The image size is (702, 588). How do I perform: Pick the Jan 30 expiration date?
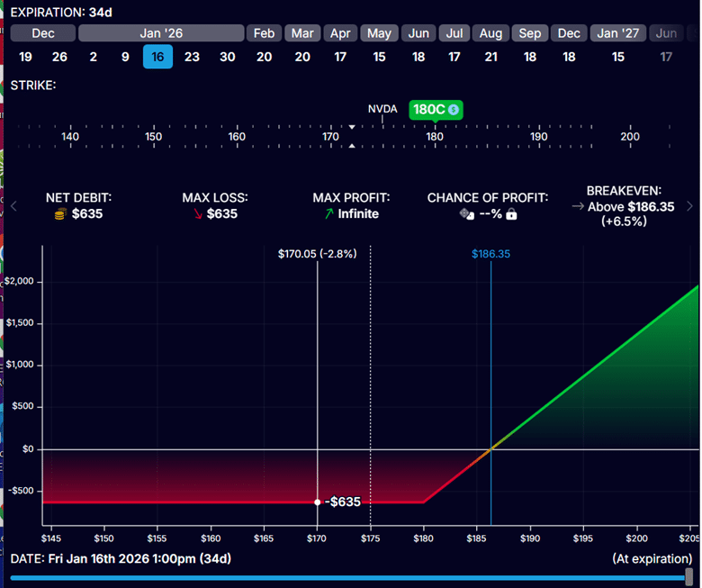point(227,57)
